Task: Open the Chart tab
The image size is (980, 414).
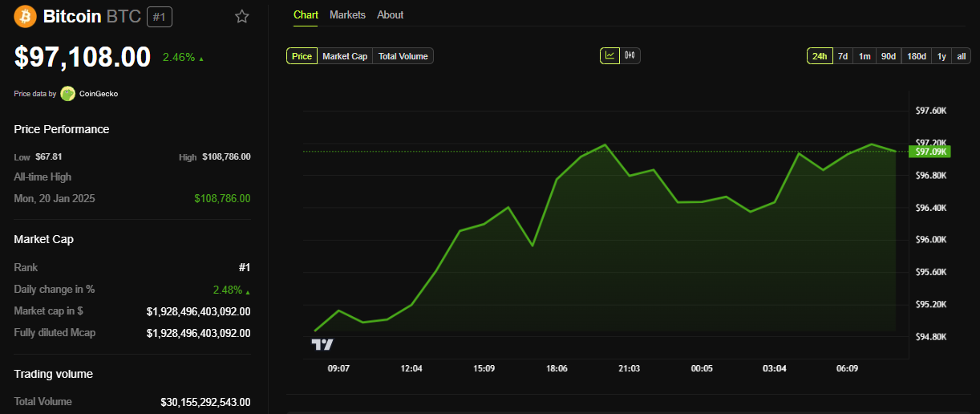Action: [x=306, y=15]
